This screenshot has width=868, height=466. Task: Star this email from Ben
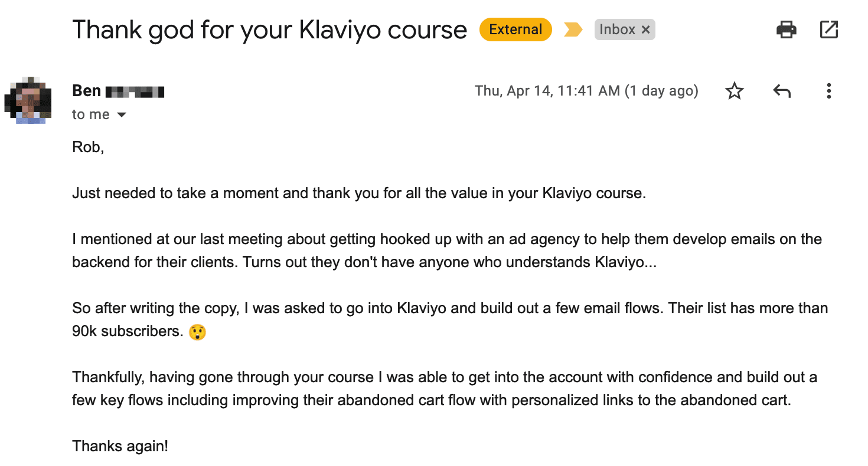(x=735, y=91)
